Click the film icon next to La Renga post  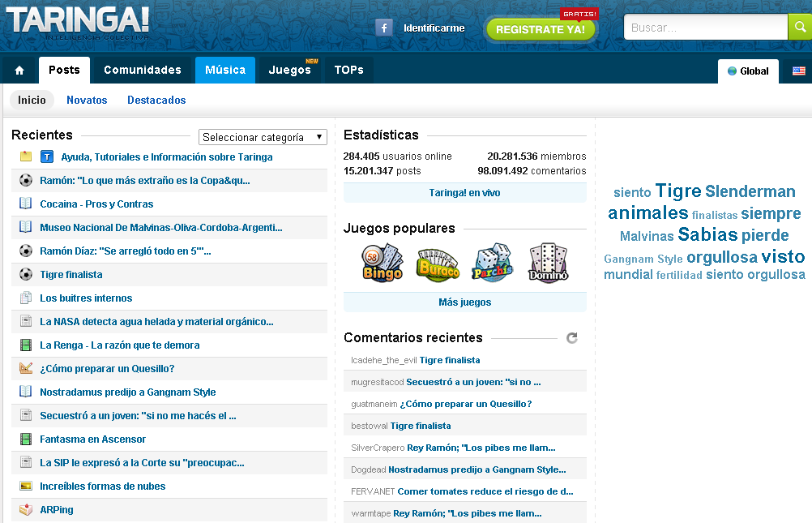pyautogui.click(x=26, y=345)
